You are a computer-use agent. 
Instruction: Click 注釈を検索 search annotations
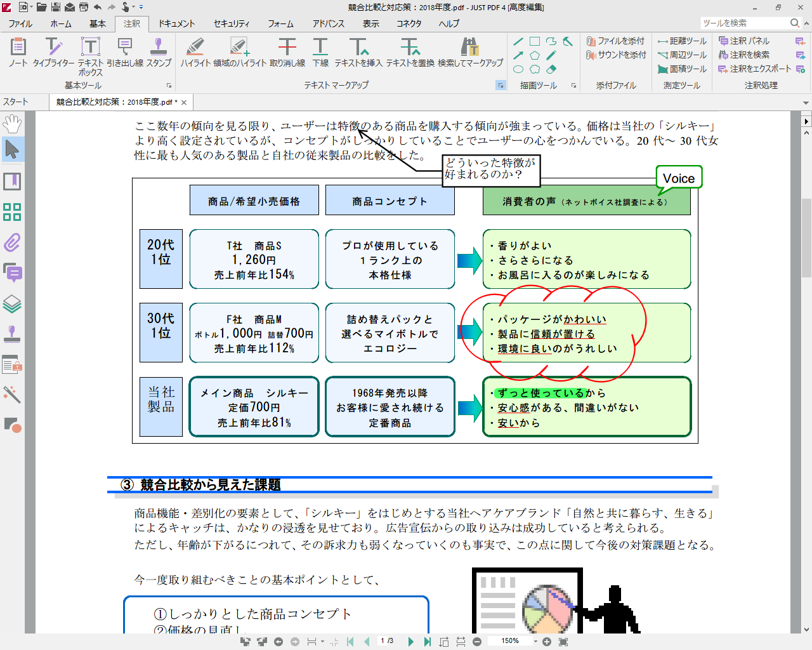click(744, 55)
